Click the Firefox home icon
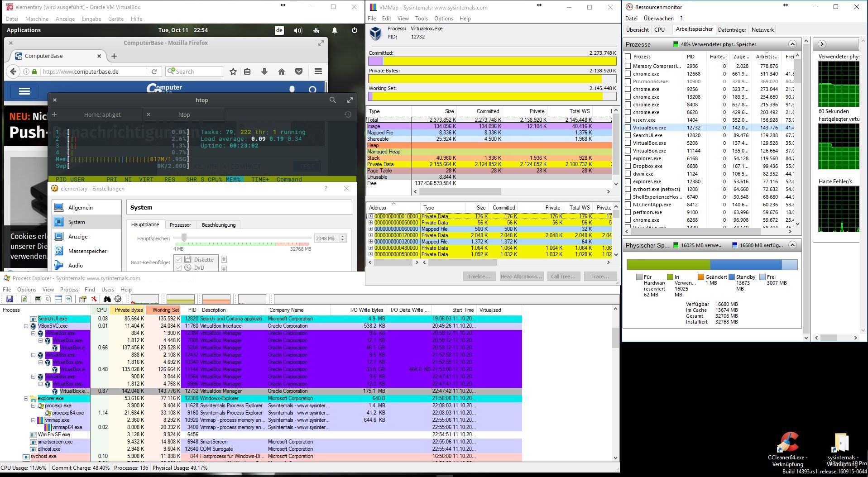 point(282,72)
